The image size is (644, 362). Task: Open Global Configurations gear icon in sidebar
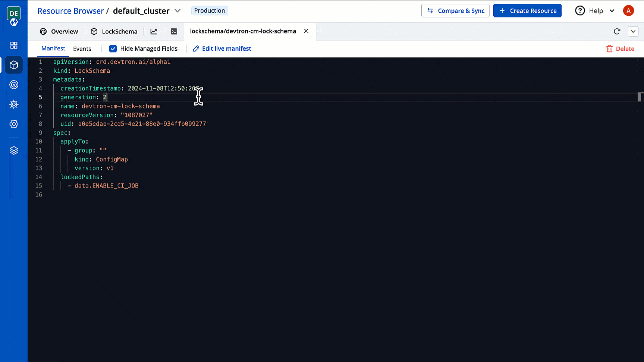14,124
